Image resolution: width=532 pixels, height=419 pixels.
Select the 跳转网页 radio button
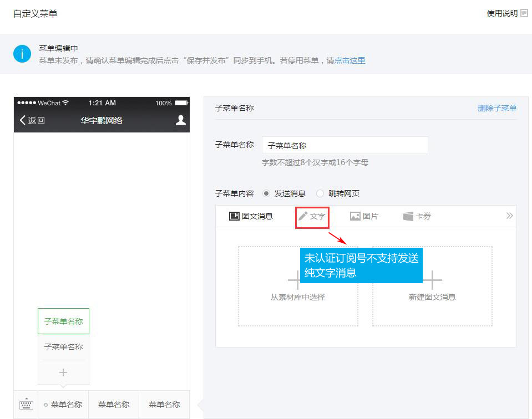coord(320,193)
